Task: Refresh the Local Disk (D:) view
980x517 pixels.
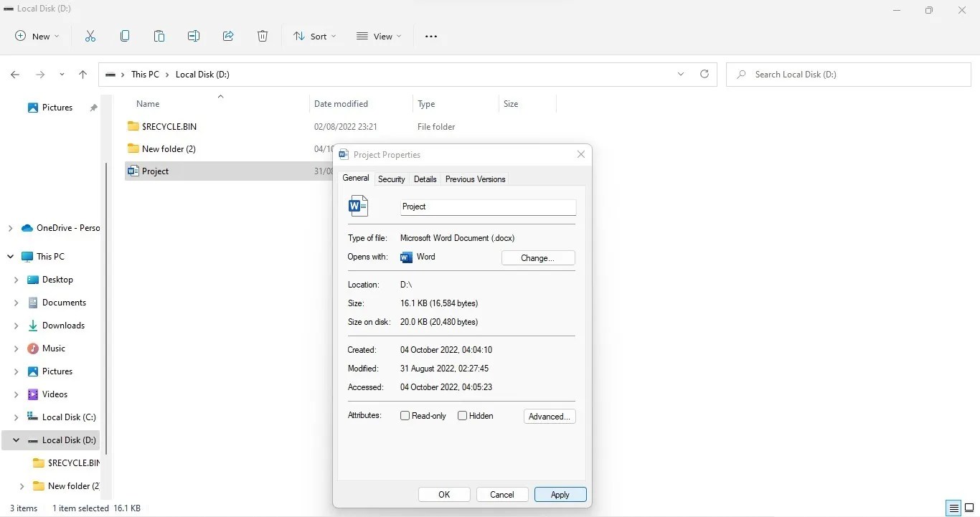Action: [704, 74]
